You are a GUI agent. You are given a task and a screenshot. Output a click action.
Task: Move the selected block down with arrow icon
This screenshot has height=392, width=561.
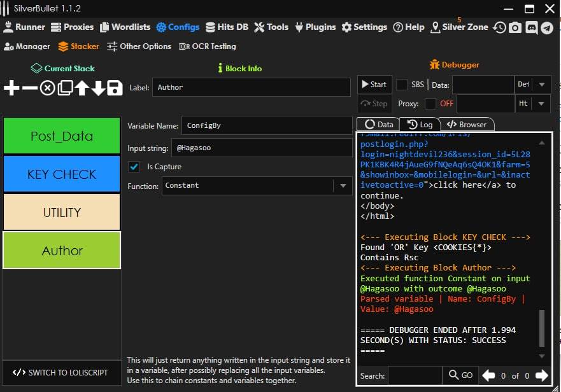coord(98,88)
